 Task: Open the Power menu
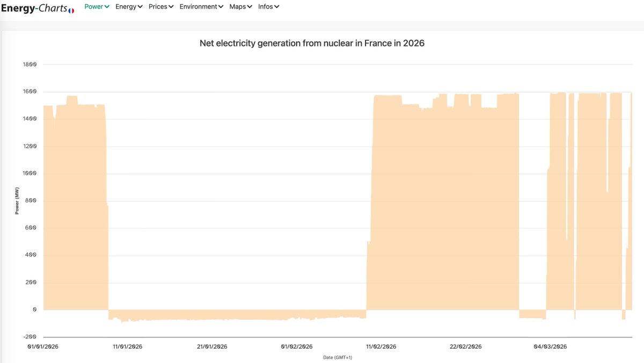coord(97,6)
